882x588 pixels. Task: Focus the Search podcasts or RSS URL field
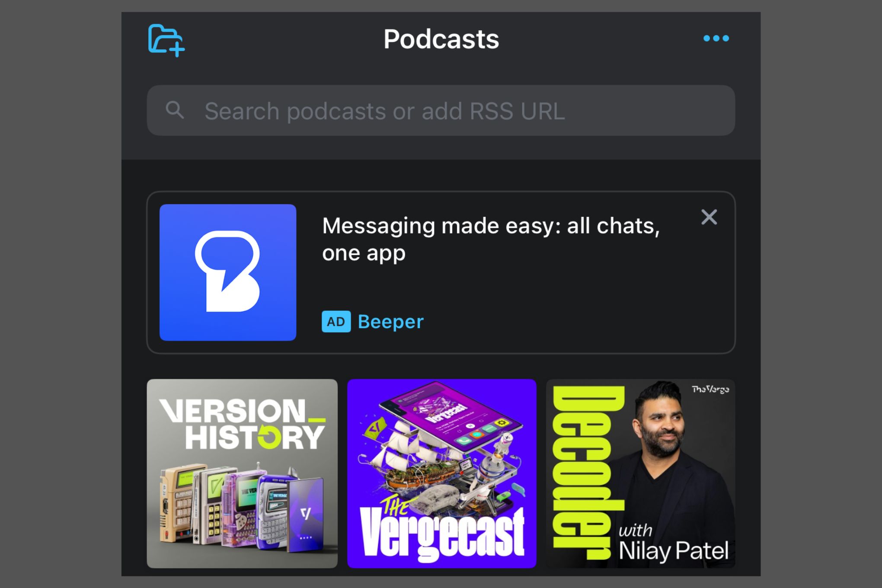click(x=441, y=111)
